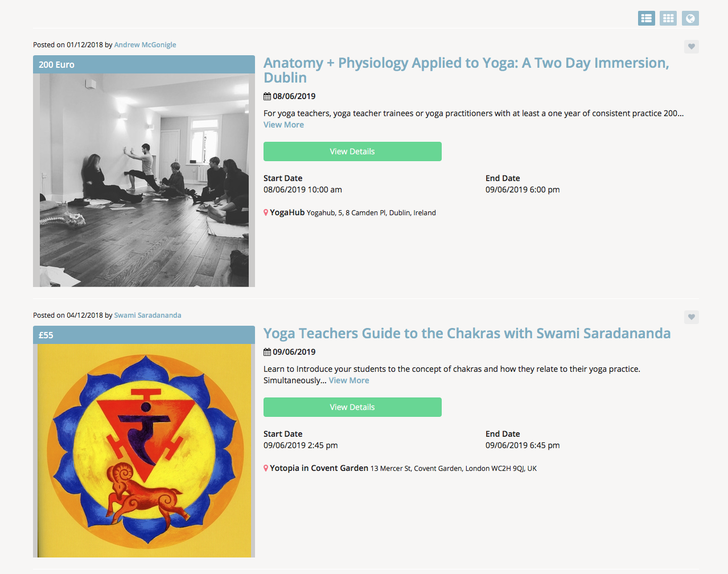Favorite the Chakras event with heart icon
Screen dimensions: 728x574
(691, 317)
